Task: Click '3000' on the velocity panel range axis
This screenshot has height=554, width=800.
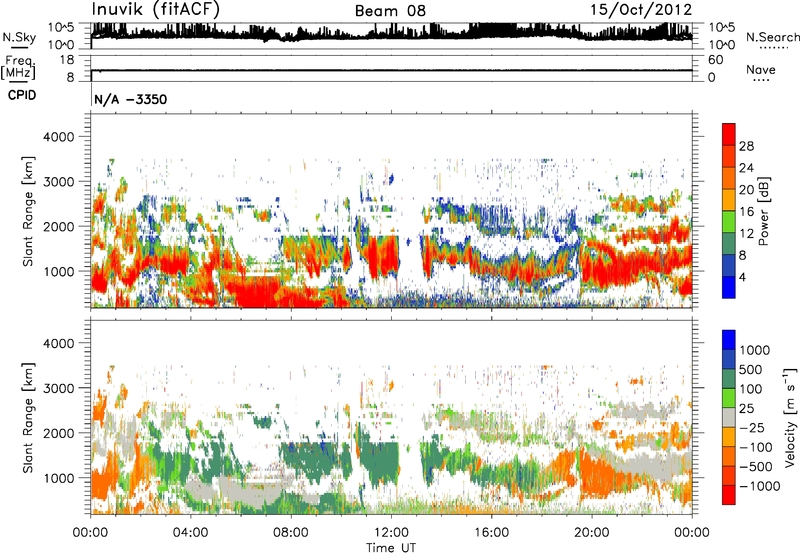Action: click(x=58, y=388)
